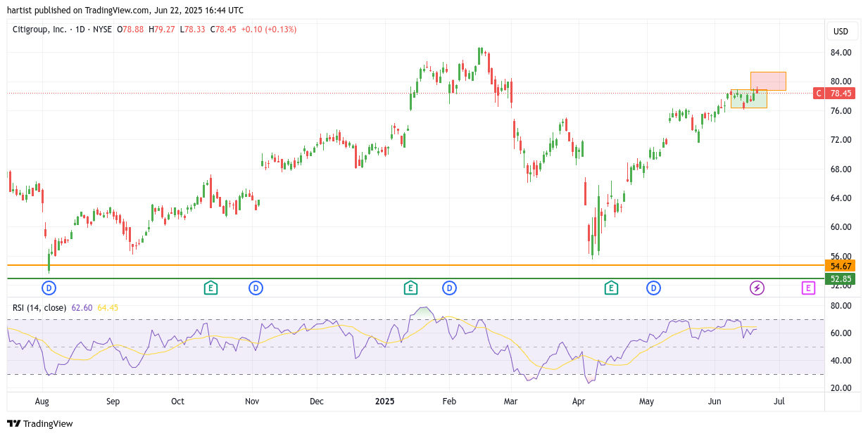The image size is (868, 436).
Task: Select the green horizontal line at 52.85
Action: point(415,278)
